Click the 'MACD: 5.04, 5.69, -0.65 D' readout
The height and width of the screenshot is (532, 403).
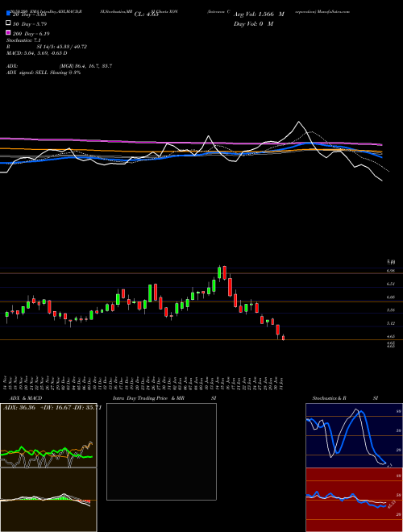36,53
